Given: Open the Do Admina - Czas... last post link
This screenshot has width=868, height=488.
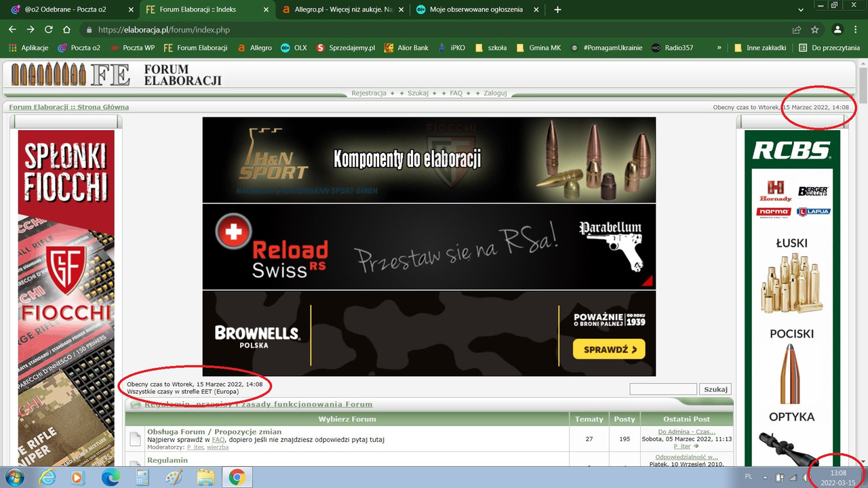Looking at the screenshot, I should [x=687, y=432].
